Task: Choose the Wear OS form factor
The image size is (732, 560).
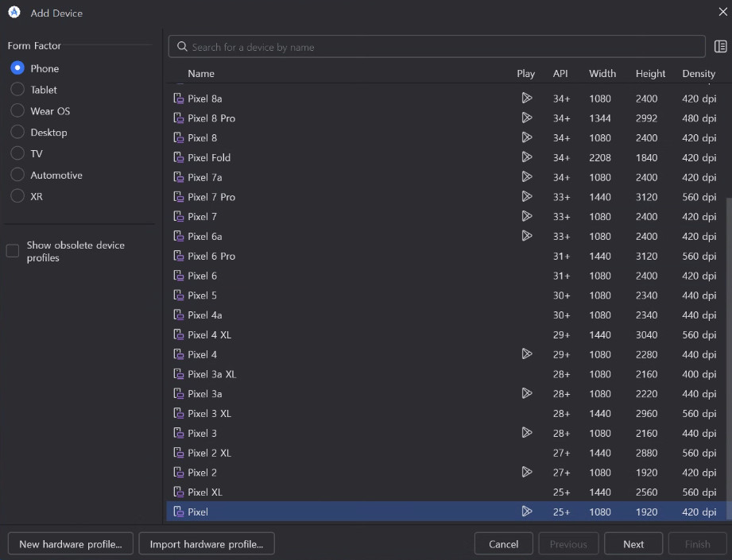Action: point(17,110)
